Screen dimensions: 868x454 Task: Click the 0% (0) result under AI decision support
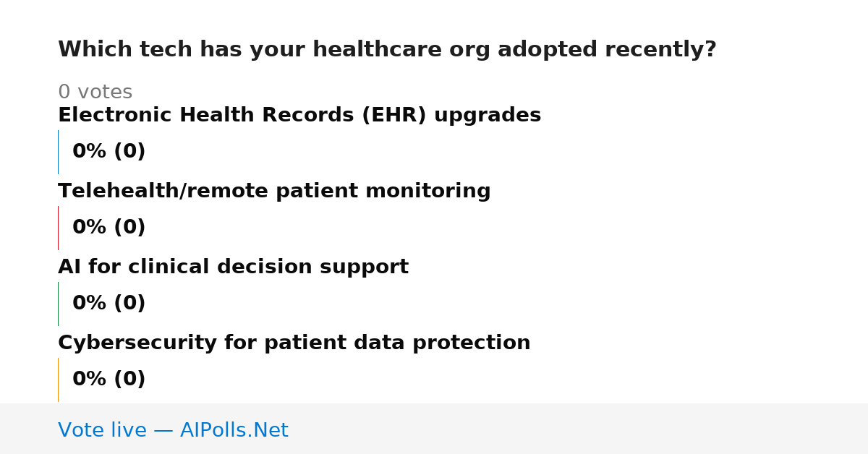(109, 304)
